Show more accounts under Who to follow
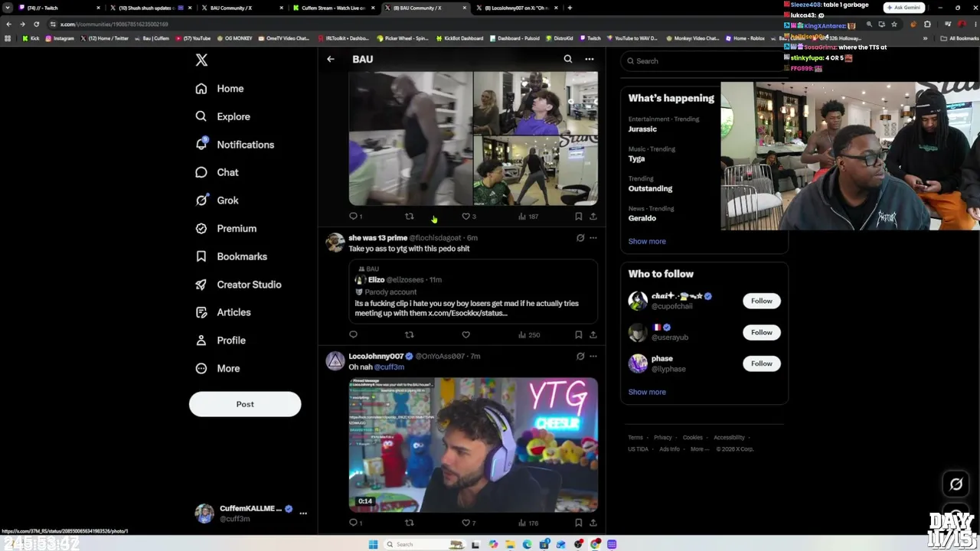The height and width of the screenshot is (551, 980). [647, 392]
